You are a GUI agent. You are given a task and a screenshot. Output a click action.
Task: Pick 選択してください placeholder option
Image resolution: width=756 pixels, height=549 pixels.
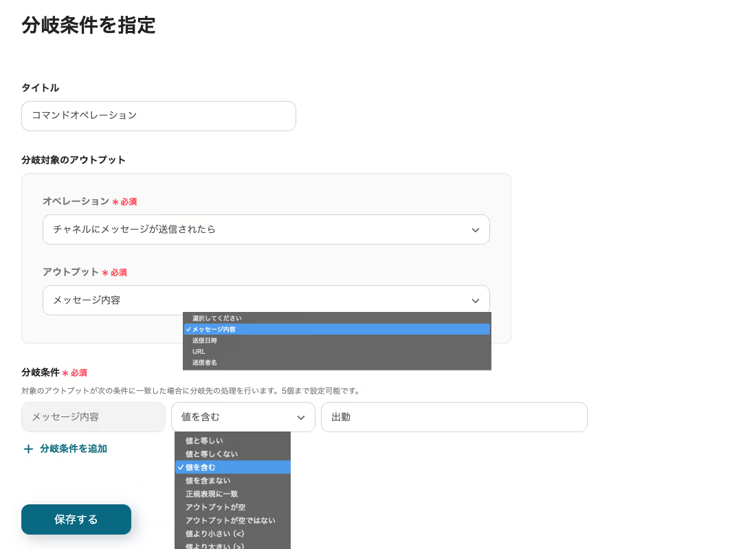point(216,318)
